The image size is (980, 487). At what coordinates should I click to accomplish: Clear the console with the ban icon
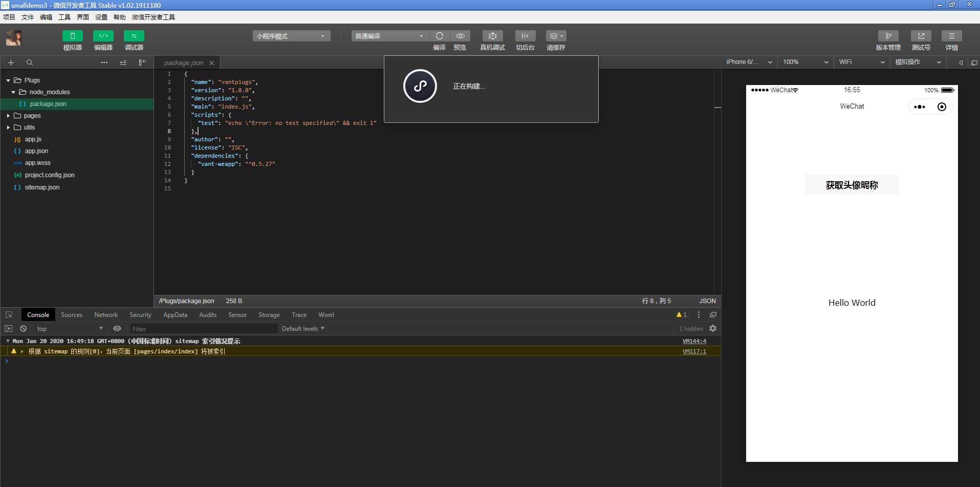(23, 329)
